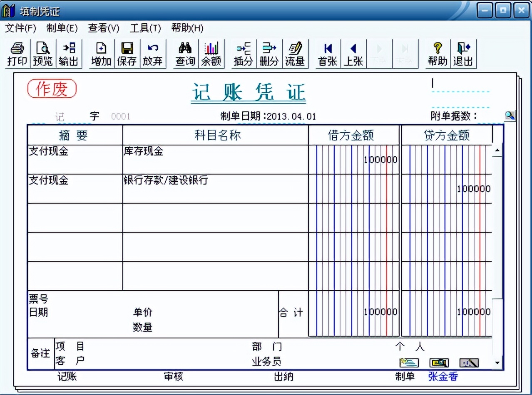Click 增加 to add a new voucher

tap(100, 53)
